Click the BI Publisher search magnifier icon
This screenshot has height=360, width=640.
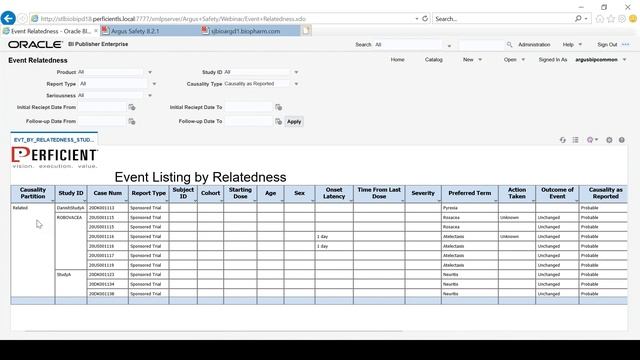[x=509, y=44]
